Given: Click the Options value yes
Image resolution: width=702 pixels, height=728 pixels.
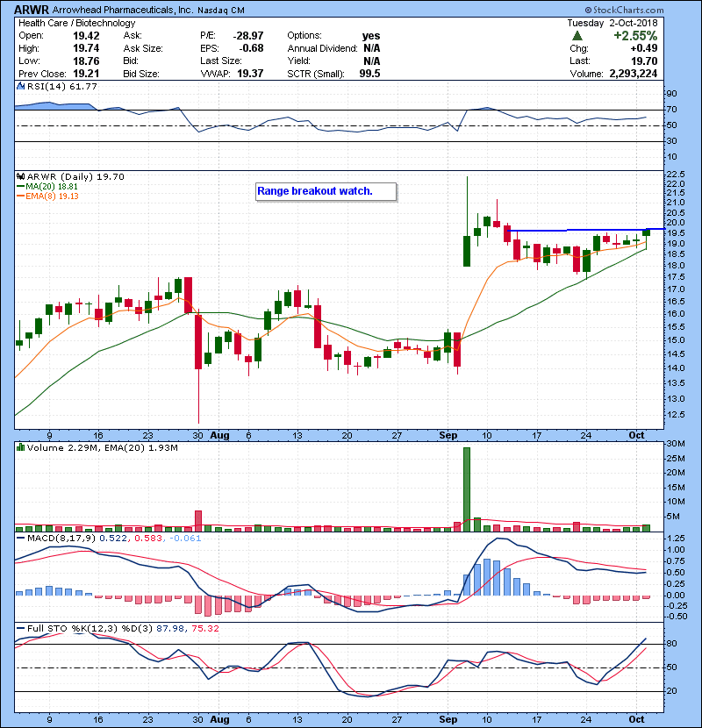Looking at the screenshot, I should (x=371, y=36).
